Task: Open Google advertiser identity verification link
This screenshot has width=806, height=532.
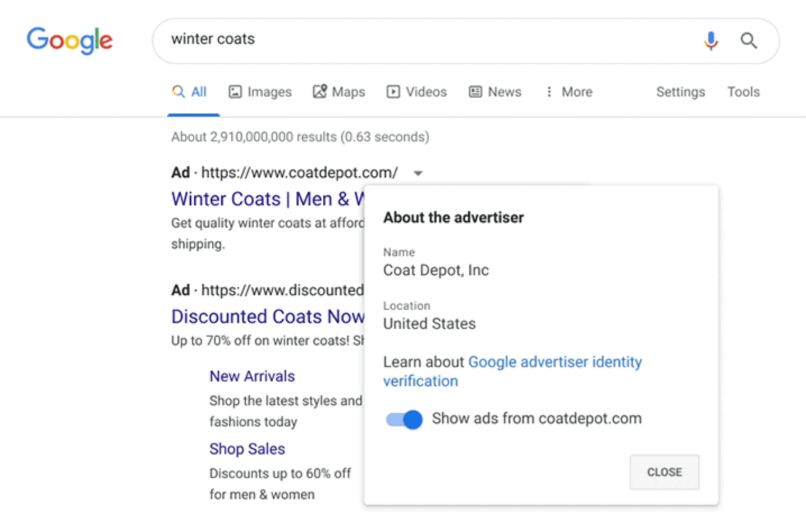Action: coord(555,362)
